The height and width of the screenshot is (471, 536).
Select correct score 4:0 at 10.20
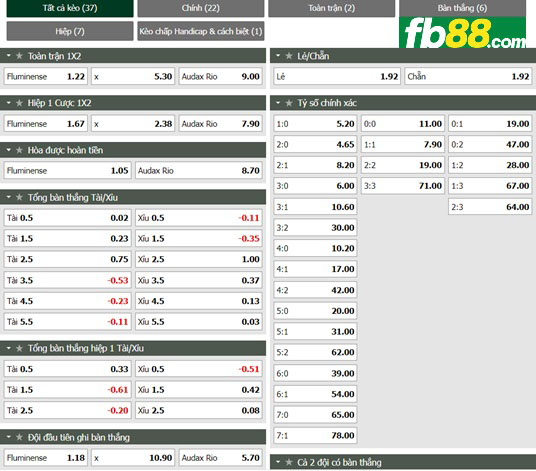coord(315,248)
